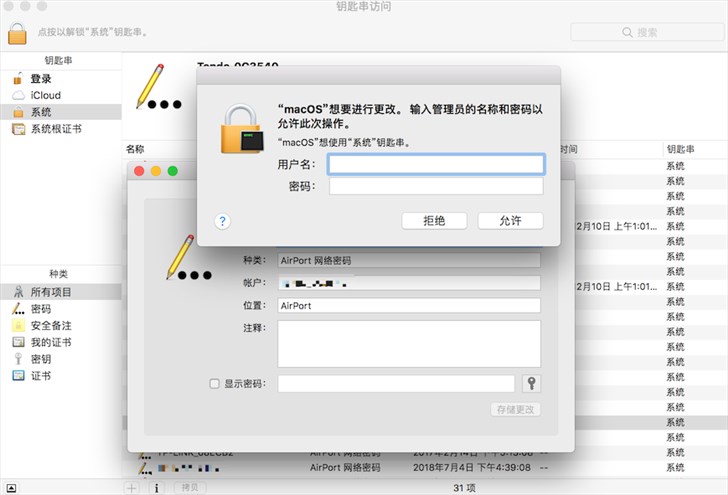Show the 密码 category items
This screenshot has height=495, width=728.
41,309
